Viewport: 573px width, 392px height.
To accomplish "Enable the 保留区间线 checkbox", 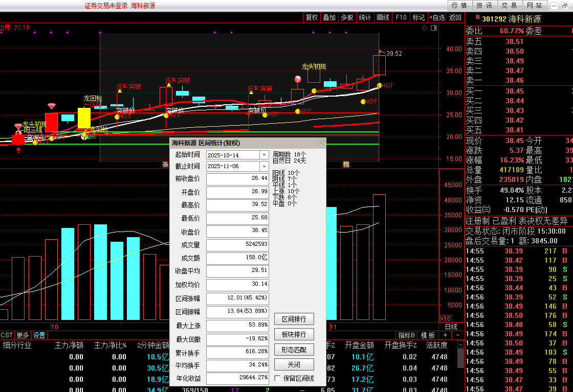I will 277,379.
